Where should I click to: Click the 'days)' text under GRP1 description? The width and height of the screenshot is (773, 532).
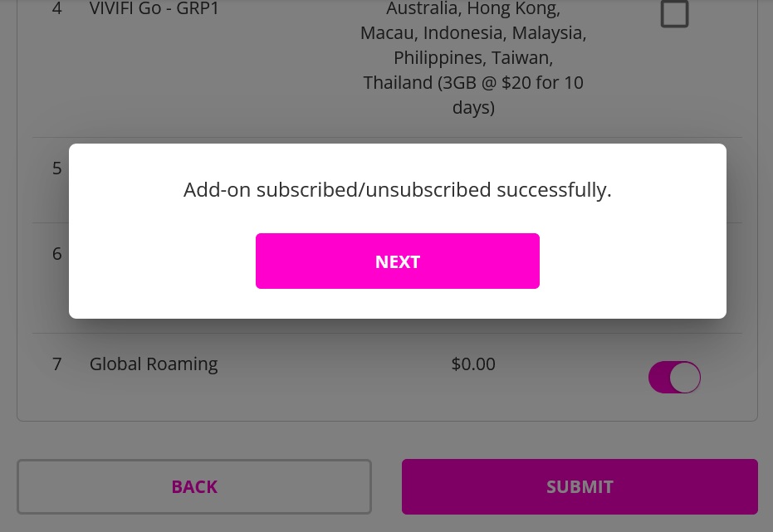(473, 107)
